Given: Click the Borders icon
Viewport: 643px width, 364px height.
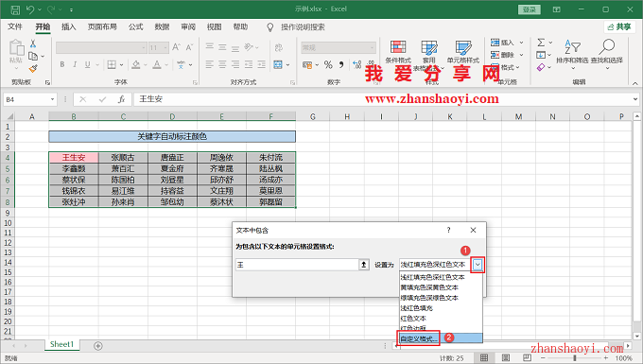Looking at the screenshot, I should coord(112,64).
